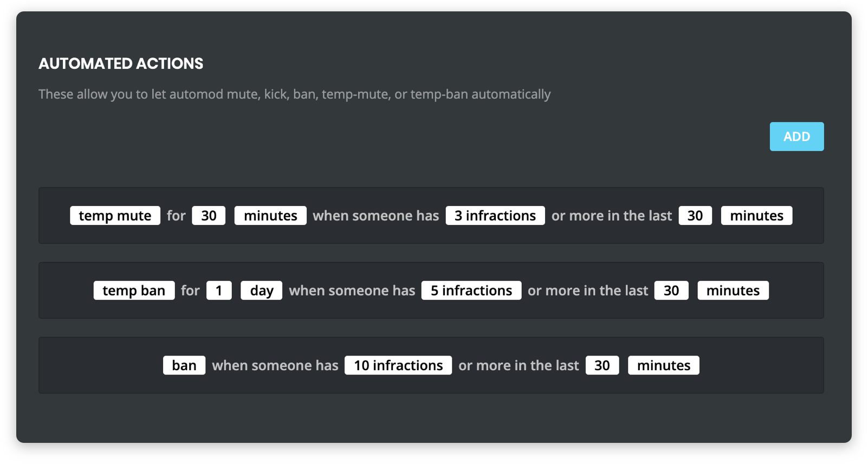This screenshot has width=868, height=464.
Task: Open temp mute duration unit minutes dropdown
Action: tap(270, 216)
